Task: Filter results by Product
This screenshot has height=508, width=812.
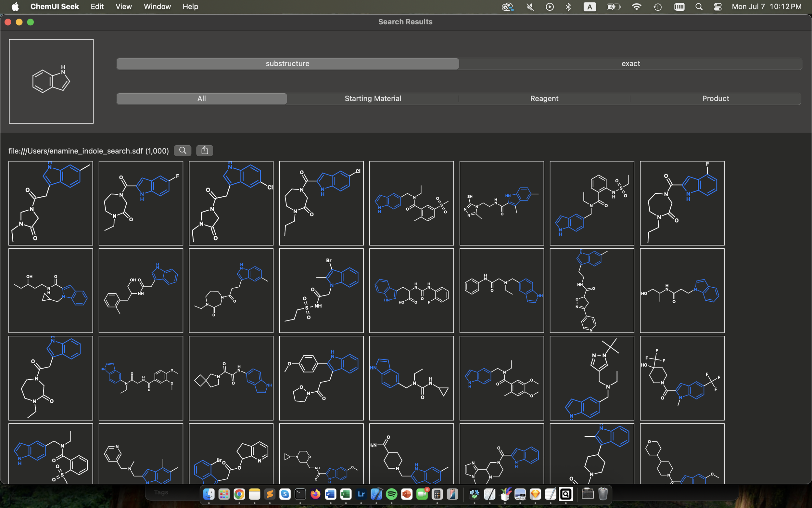Action: pos(715,99)
